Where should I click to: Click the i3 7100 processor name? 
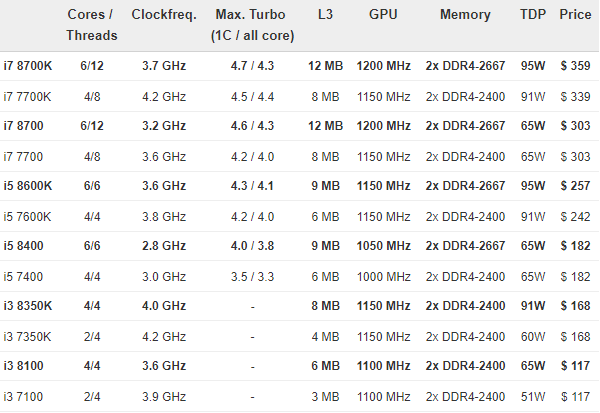click(23, 397)
